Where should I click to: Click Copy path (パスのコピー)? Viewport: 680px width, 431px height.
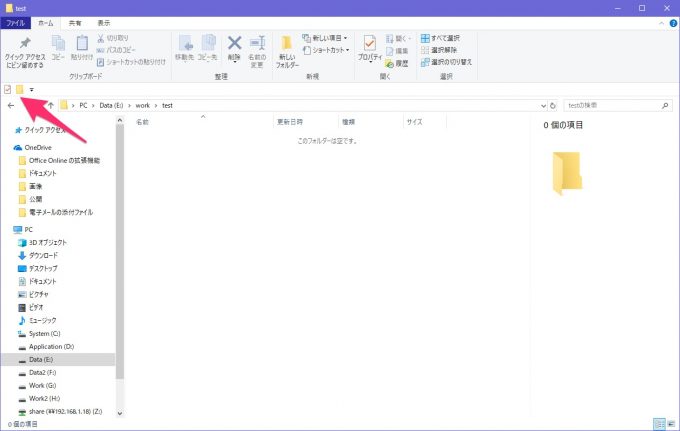pyautogui.click(x=116, y=50)
